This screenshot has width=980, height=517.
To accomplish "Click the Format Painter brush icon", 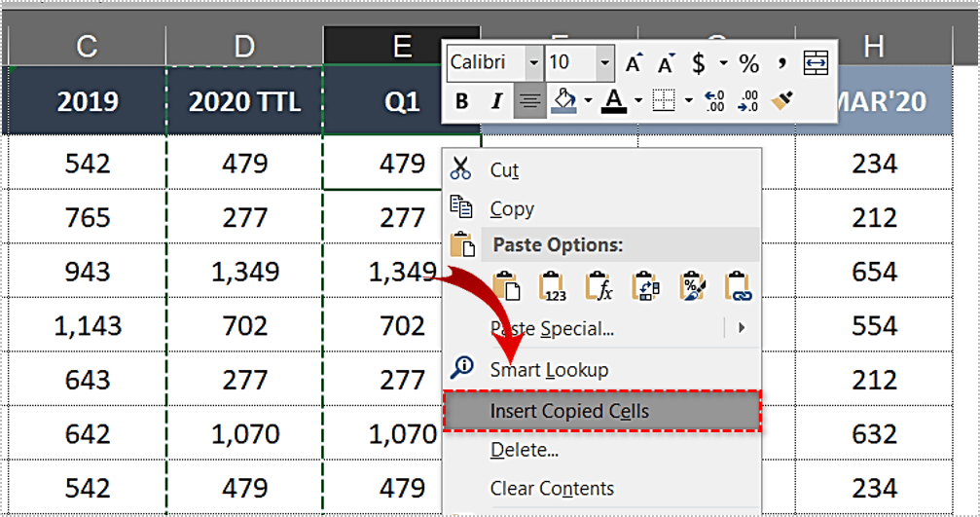I will 781,100.
